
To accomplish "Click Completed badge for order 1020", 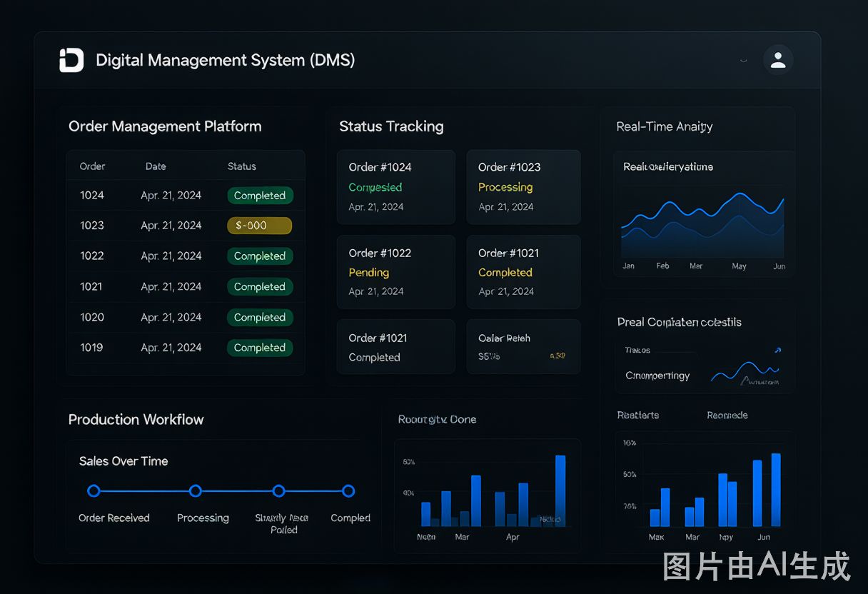I will point(260,318).
